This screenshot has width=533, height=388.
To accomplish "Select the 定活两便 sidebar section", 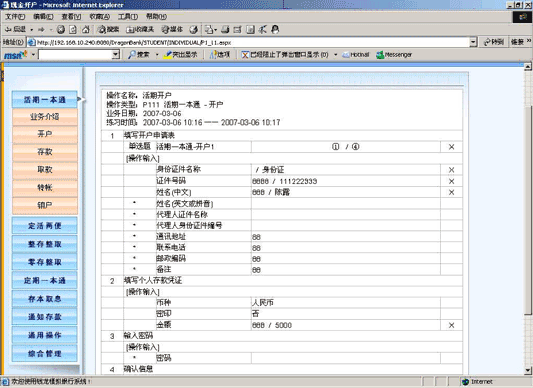I will point(45,225).
